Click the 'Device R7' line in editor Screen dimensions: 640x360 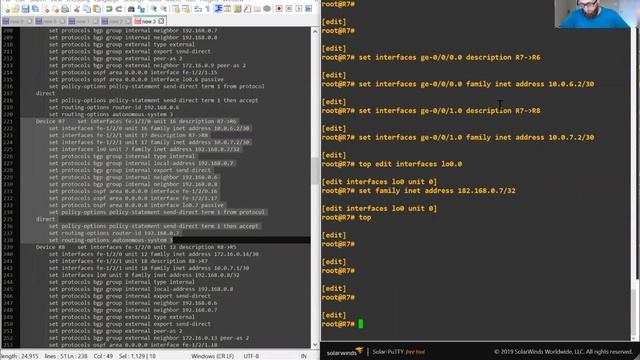[x=136, y=121]
